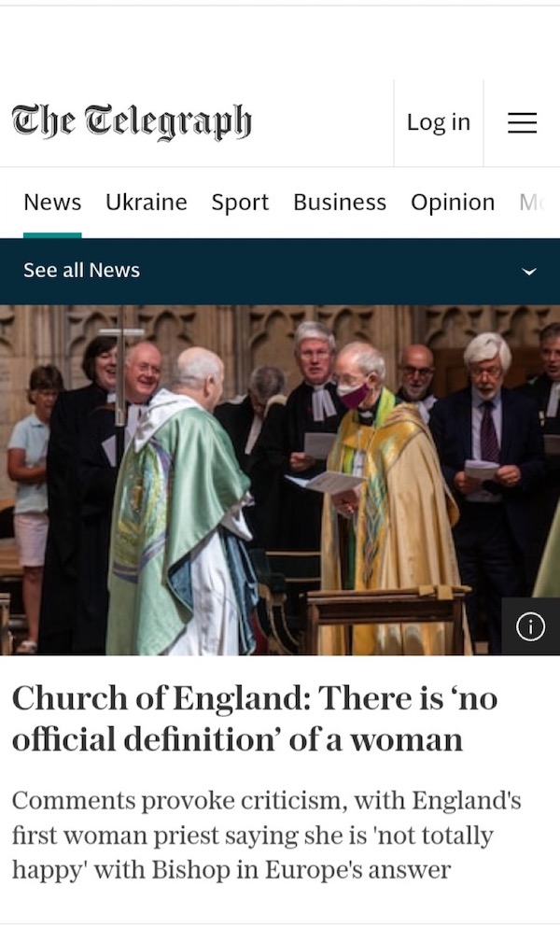
Task: Click the teal underline below News
Action: click(52, 235)
